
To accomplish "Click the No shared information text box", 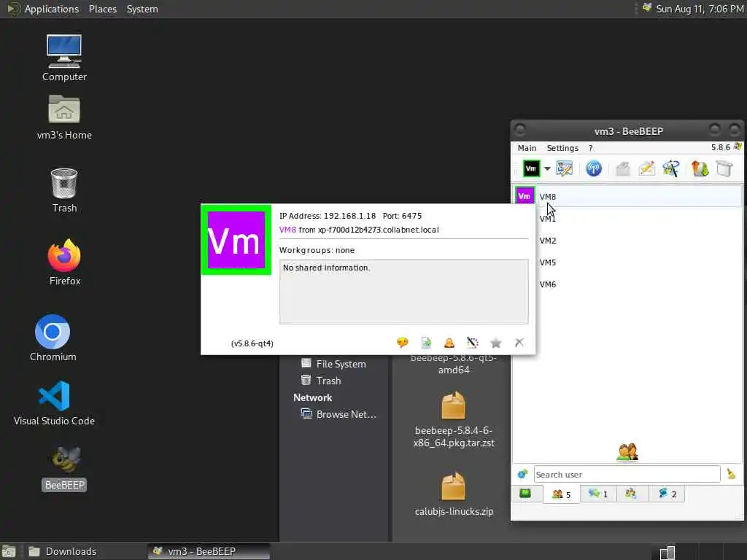I will 403,292.
